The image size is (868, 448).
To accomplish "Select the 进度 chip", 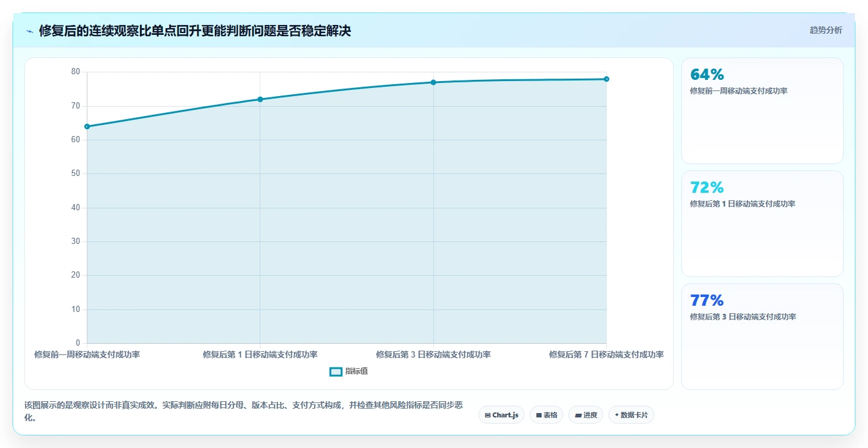I will point(586,415).
